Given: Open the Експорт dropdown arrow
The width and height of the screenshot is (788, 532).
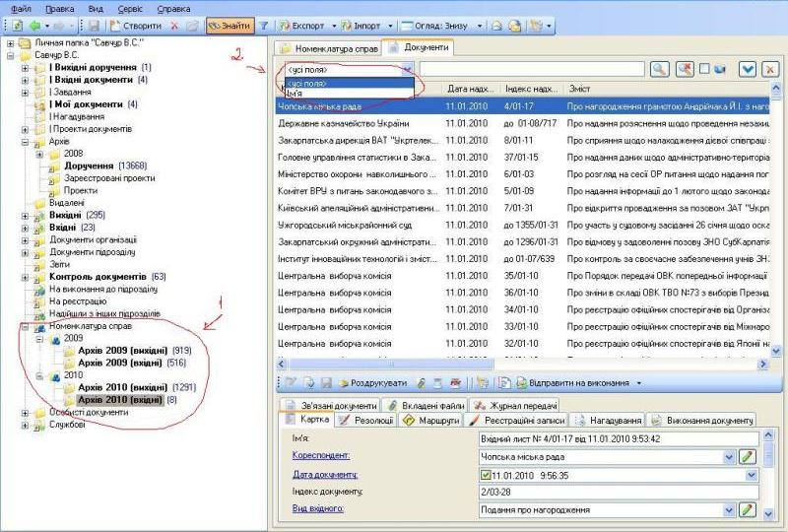Looking at the screenshot, I should point(334,26).
